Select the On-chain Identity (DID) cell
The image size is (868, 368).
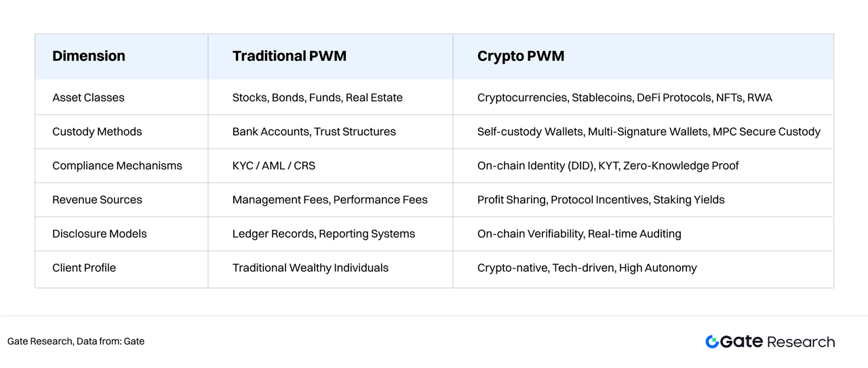click(534, 165)
